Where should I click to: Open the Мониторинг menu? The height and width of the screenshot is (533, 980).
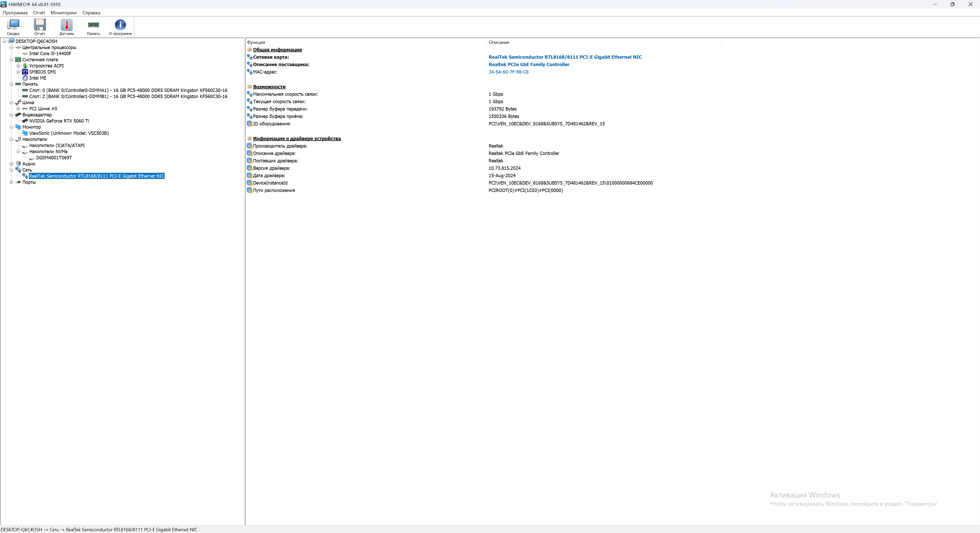(64, 13)
